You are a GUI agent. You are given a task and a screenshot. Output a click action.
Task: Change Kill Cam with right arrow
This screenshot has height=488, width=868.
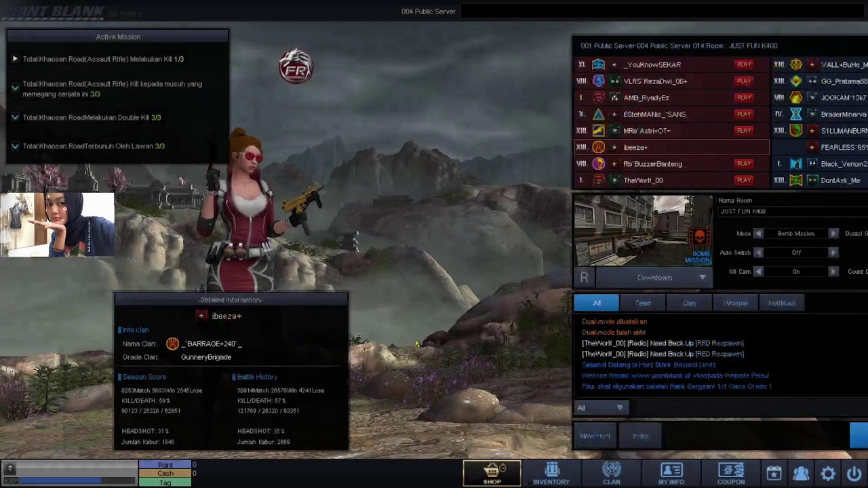[x=833, y=271]
